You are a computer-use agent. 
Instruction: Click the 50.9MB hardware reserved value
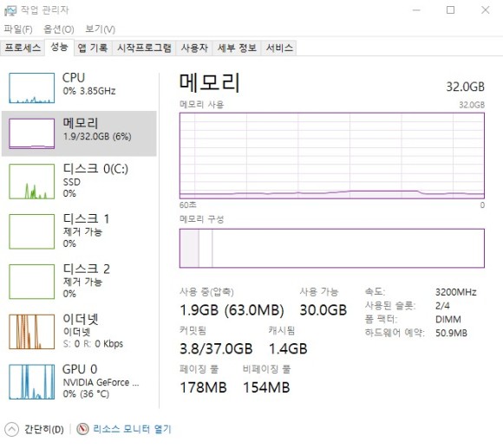click(x=451, y=333)
